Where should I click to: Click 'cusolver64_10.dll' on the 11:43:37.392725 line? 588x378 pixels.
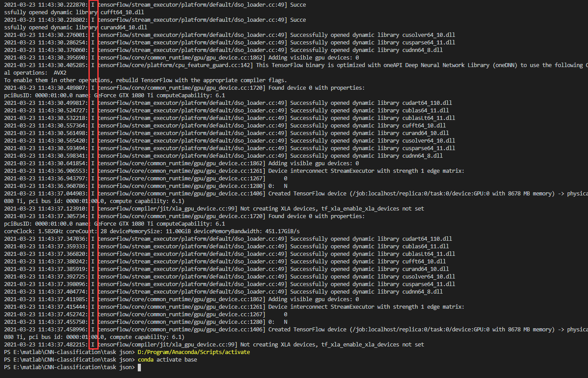428,277
